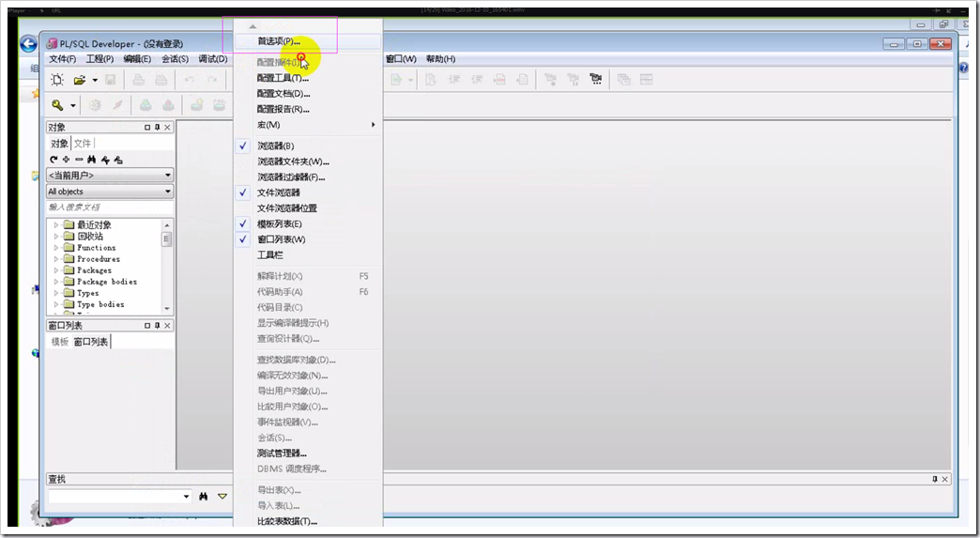Open the 文件(F) menu

[63, 59]
